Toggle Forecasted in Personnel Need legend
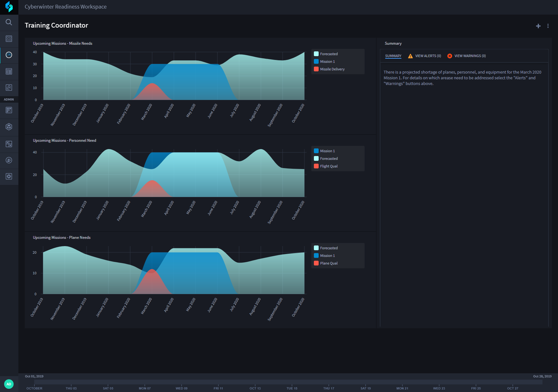 [326, 159]
